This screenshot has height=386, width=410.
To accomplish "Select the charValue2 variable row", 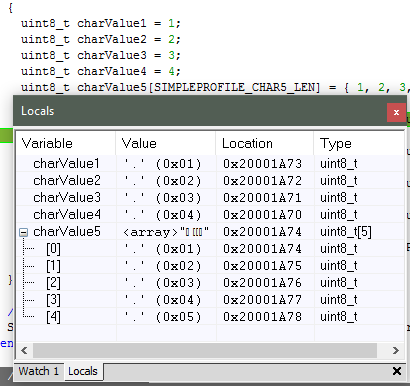I will 210,181.
